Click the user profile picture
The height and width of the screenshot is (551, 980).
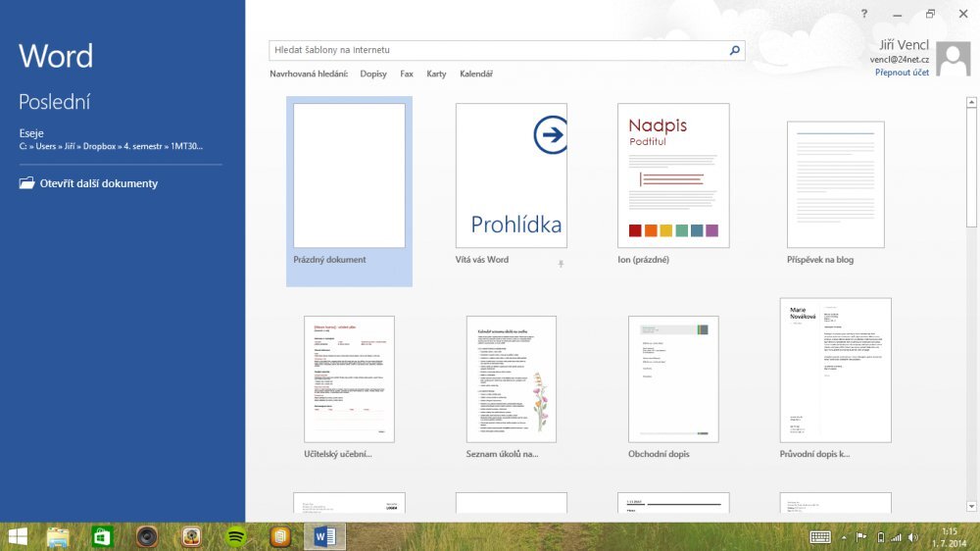(953, 59)
